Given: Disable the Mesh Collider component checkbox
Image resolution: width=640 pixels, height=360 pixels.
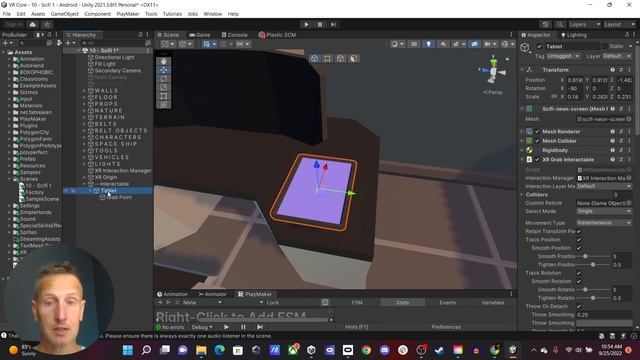Looking at the screenshot, I should (537, 141).
